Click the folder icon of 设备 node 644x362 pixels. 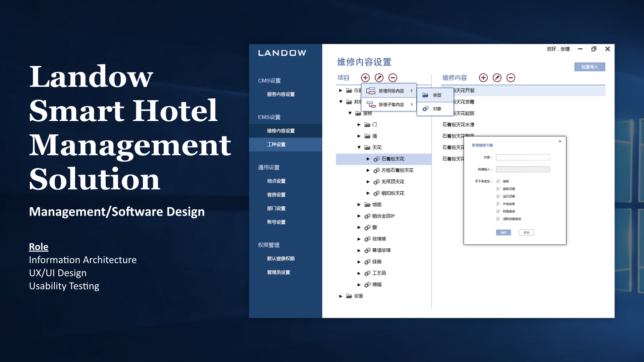pyautogui.click(x=349, y=296)
